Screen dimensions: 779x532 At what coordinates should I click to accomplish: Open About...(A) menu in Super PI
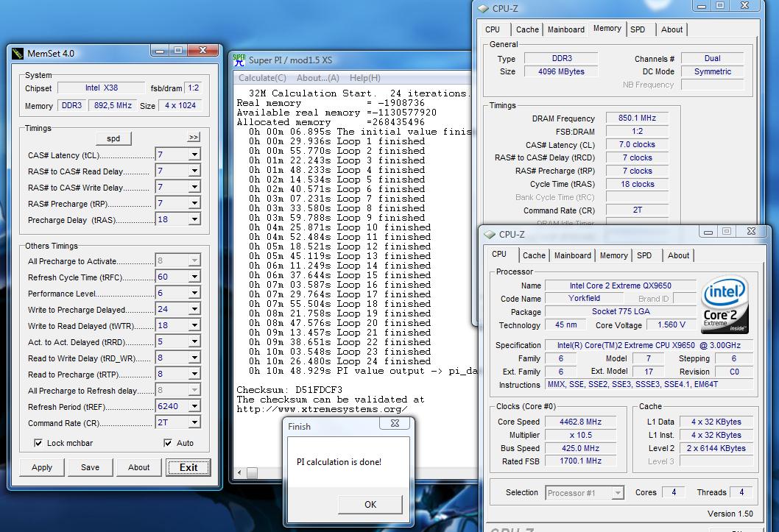point(318,78)
